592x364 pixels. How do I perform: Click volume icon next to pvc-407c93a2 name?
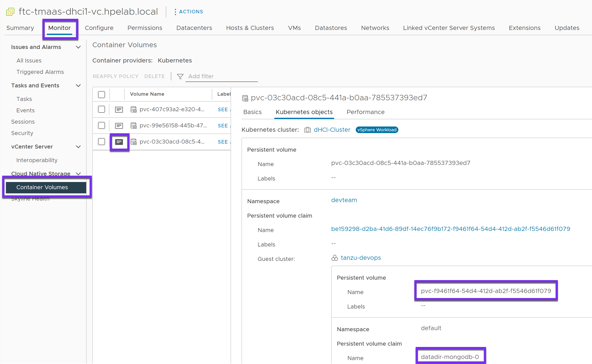tap(133, 109)
